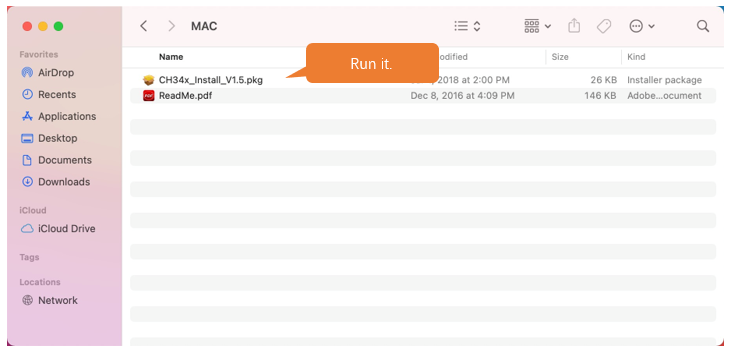Image resolution: width=741 pixels, height=364 pixels.
Task: Click the Dec 8, 2016 at 4:09 PM date
Action: pos(462,95)
